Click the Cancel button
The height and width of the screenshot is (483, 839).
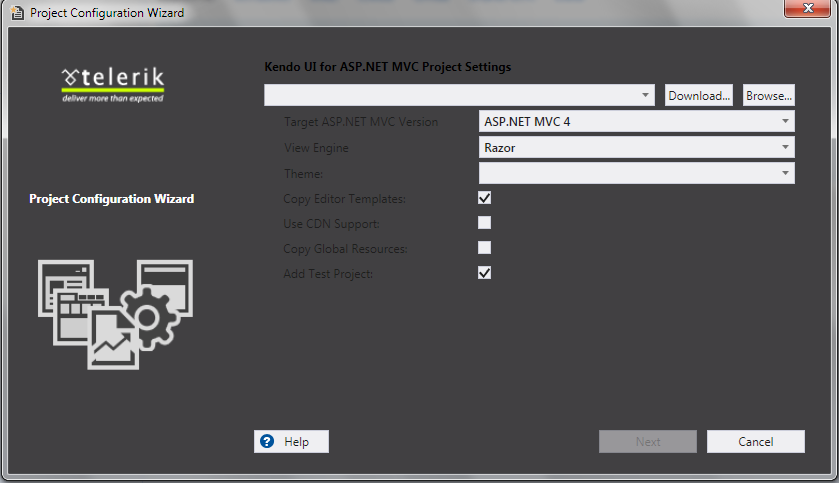coord(756,441)
